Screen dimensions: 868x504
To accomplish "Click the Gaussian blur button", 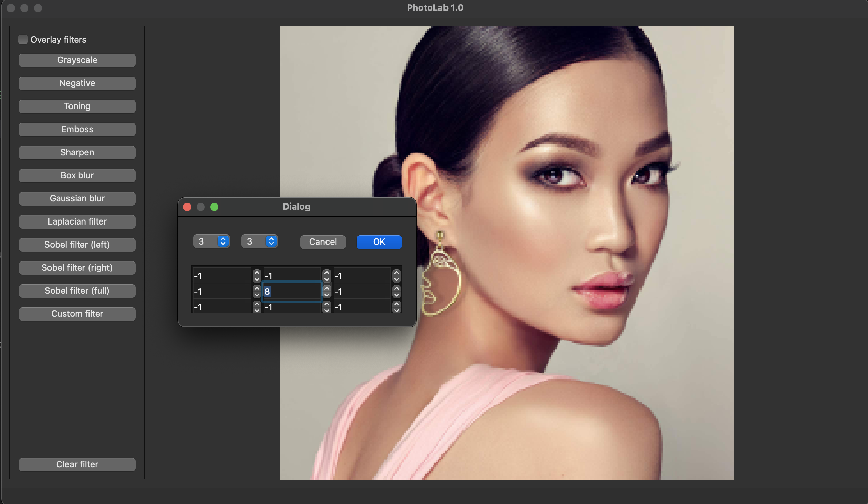I will coord(77,199).
